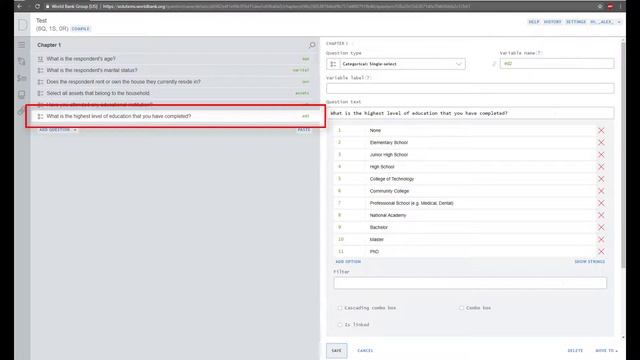Click the 'Bachelor' option title text
640x360 pixels.
coord(379,227)
